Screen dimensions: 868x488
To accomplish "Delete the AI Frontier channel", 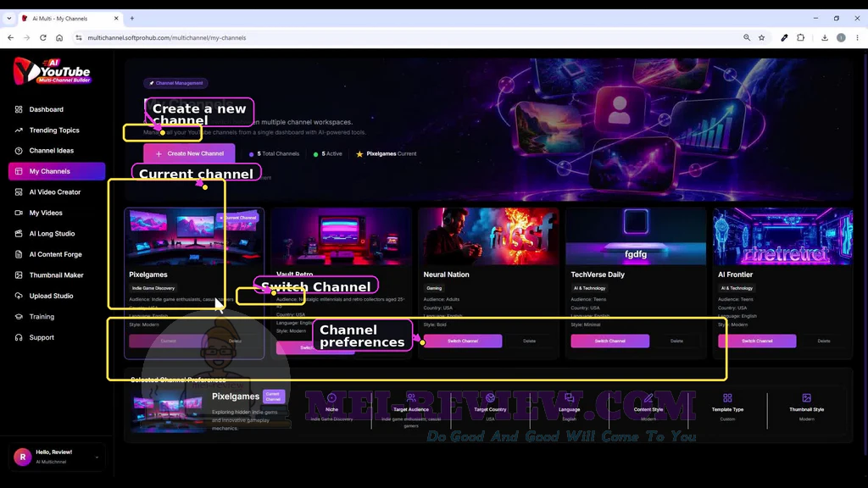I will pyautogui.click(x=824, y=341).
